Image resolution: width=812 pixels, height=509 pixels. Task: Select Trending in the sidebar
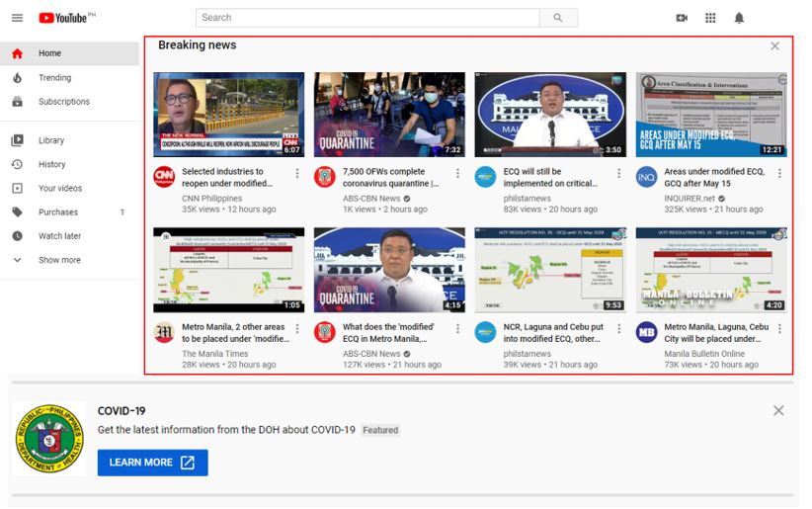69,78
